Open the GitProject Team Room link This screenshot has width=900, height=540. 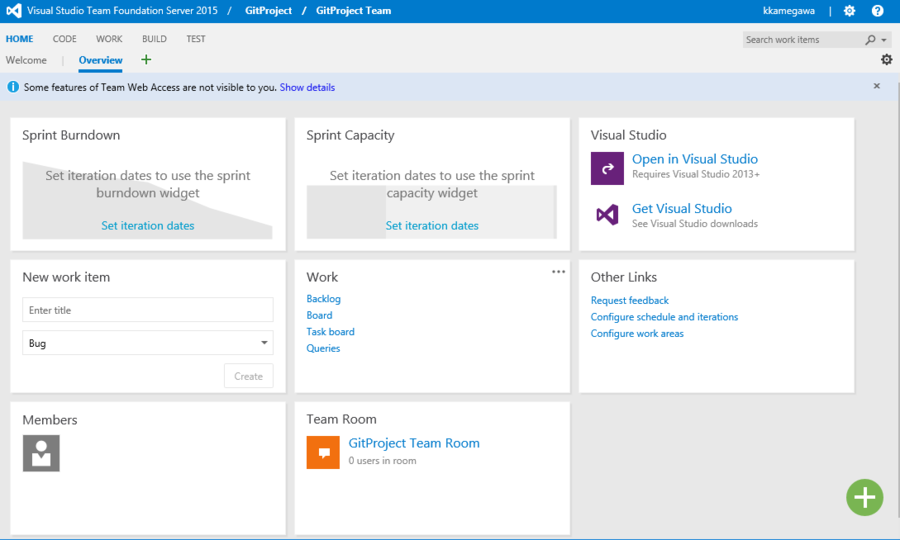tap(414, 443)
